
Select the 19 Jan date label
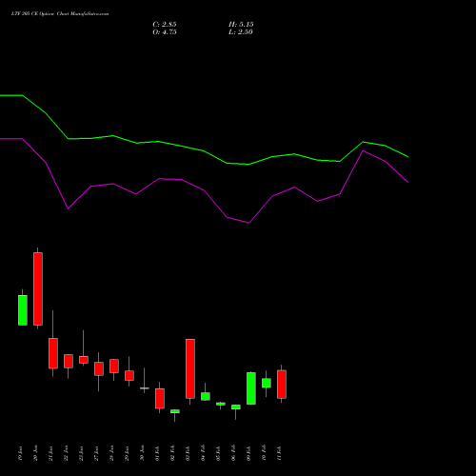(x=21, y=453)
